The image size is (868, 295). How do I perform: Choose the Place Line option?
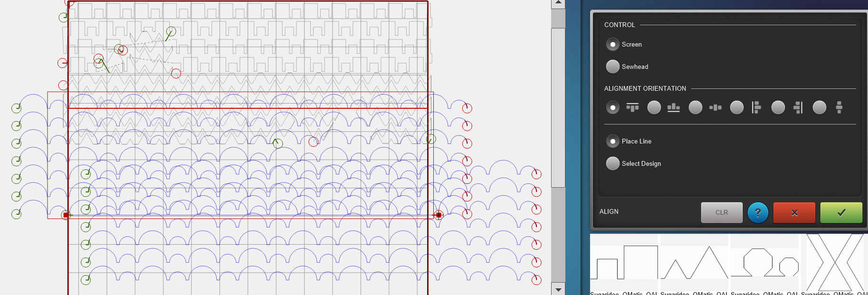pos(613,142)
